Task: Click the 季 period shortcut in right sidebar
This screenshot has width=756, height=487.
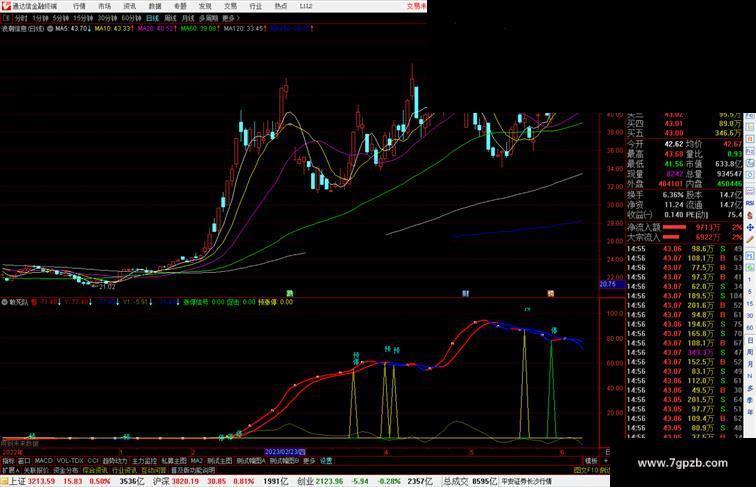Action: pos(750,401)
